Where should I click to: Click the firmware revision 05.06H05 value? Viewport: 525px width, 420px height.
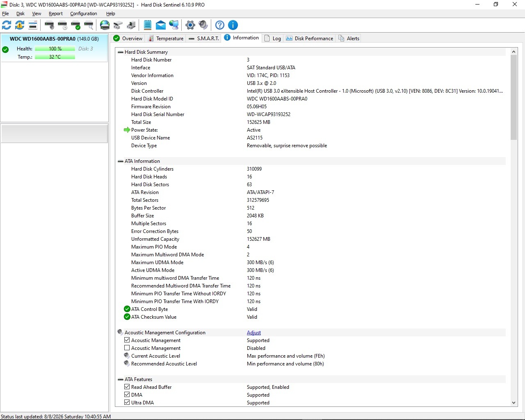(x=257, y=107)
